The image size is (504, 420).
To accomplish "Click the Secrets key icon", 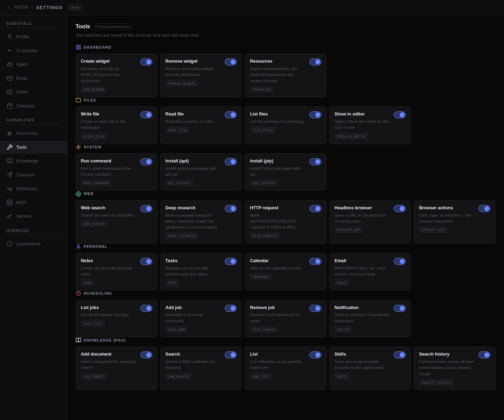I will 9,216.
